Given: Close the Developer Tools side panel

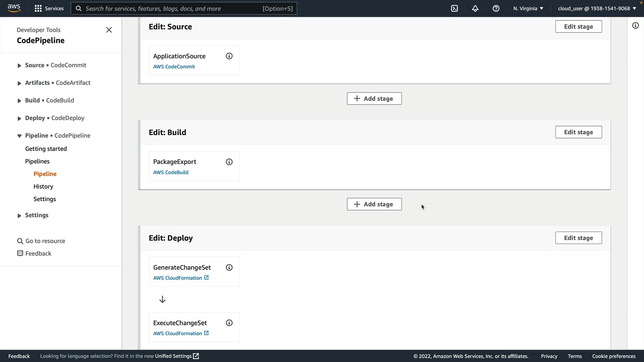Looking at the screenshot, I should pos(109,30).
